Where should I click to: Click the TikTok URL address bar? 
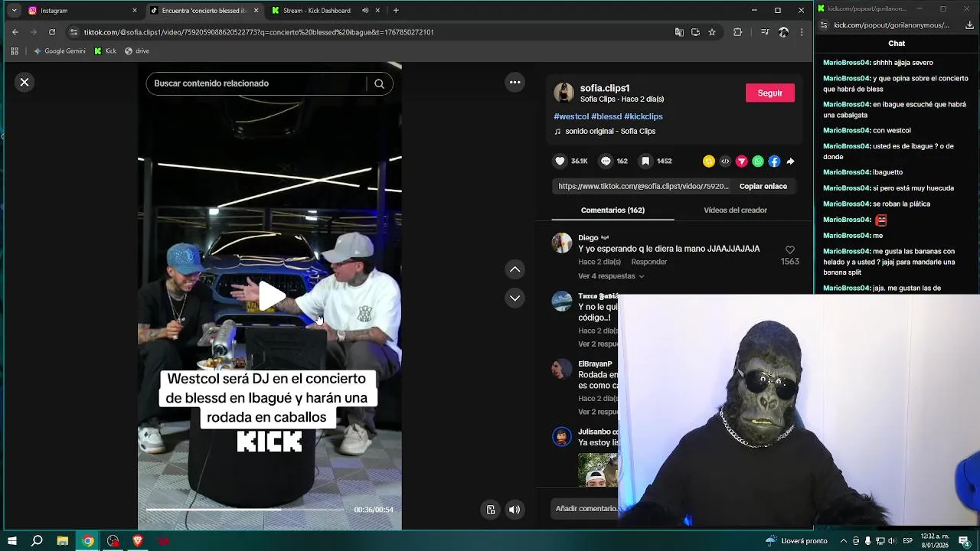coord(367,32)
